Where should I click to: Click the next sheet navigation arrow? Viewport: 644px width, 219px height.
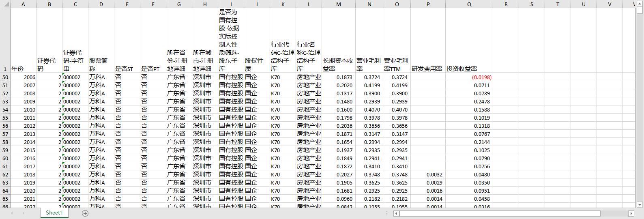[23, 213]
